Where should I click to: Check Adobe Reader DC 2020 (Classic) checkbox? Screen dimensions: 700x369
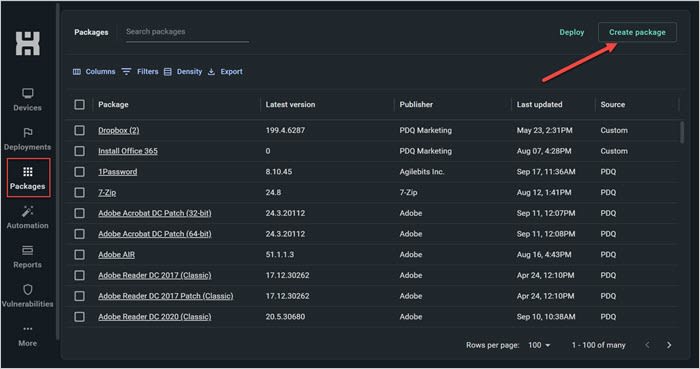(x=79, y=317)
